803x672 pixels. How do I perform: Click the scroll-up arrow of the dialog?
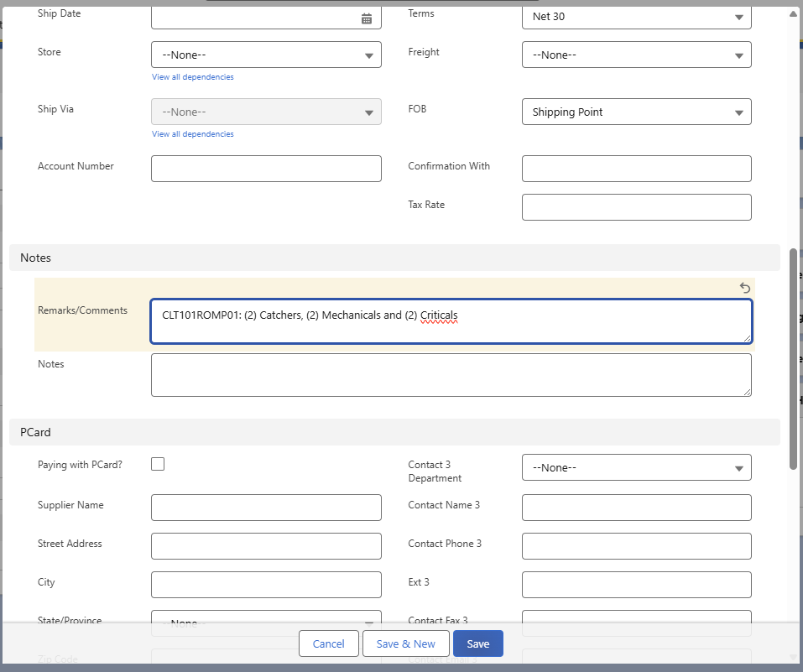793,13
